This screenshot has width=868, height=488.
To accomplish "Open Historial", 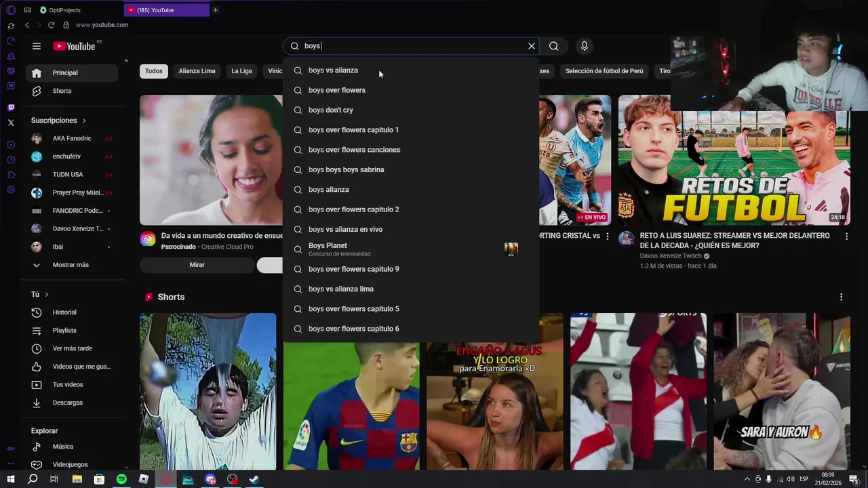I will pos(72,312).
